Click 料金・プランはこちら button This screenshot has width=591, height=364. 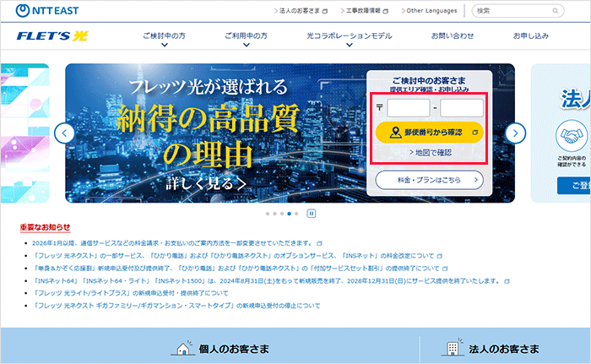coord(429,180)
